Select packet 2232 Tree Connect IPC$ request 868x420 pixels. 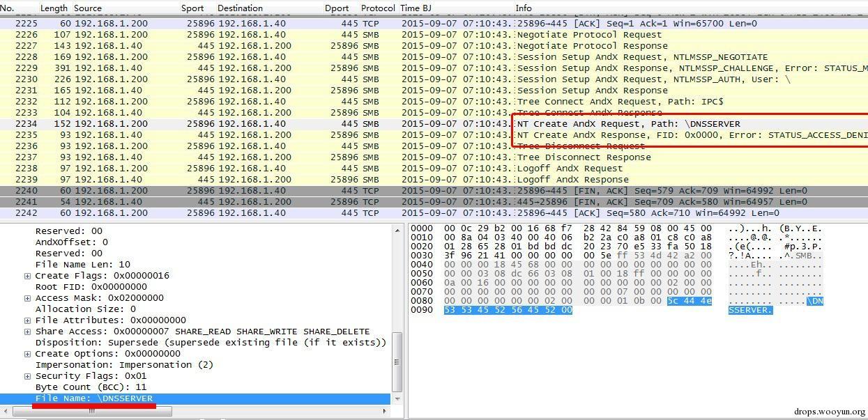coord(279,102)
